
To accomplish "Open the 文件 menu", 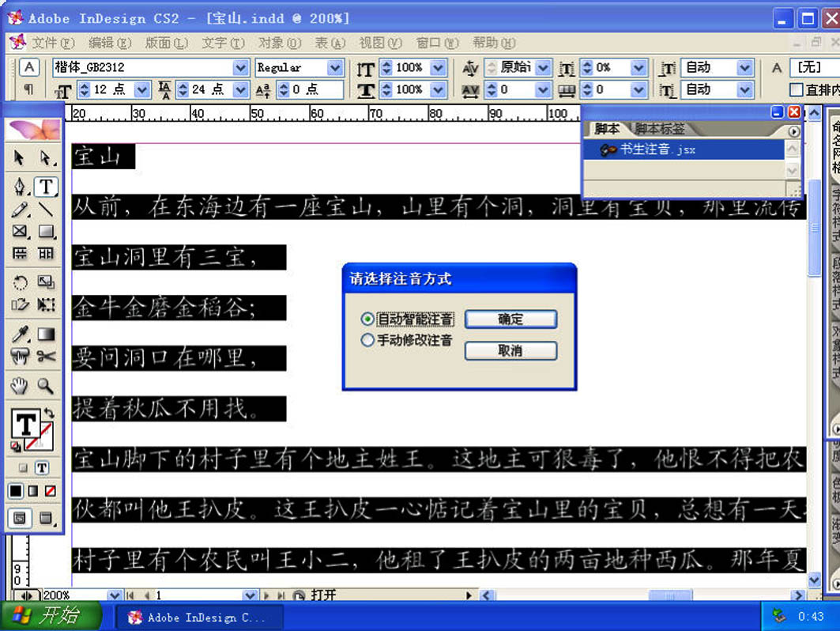I will click(52, 43).
